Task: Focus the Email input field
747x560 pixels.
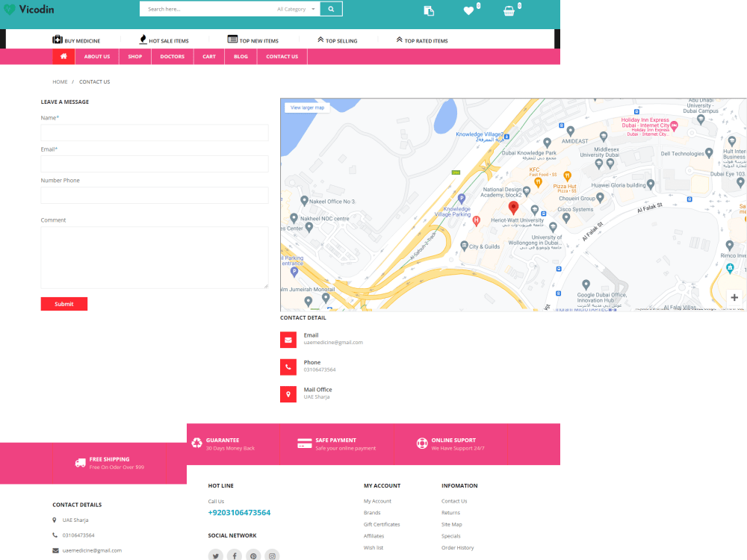Action: tap(155, 164)
